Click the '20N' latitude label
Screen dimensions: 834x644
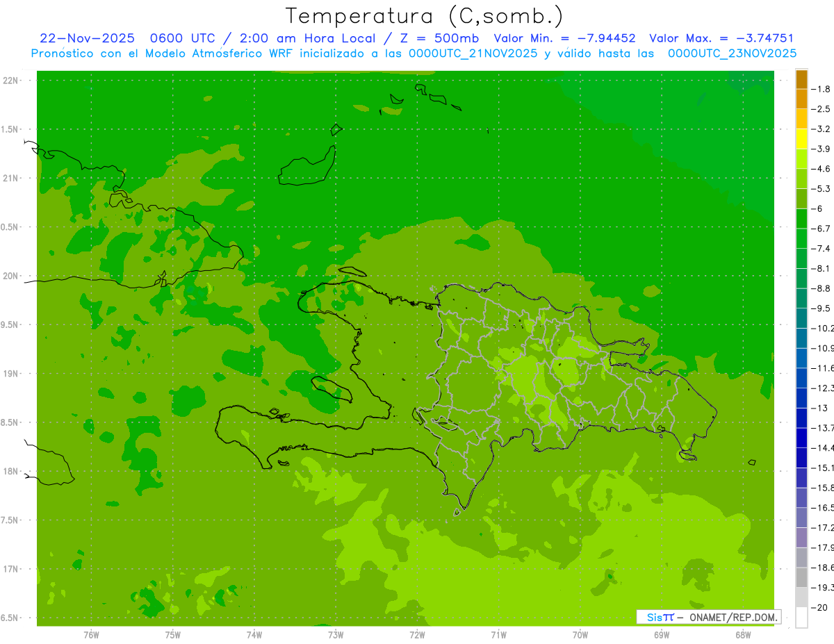click(10, 276)
